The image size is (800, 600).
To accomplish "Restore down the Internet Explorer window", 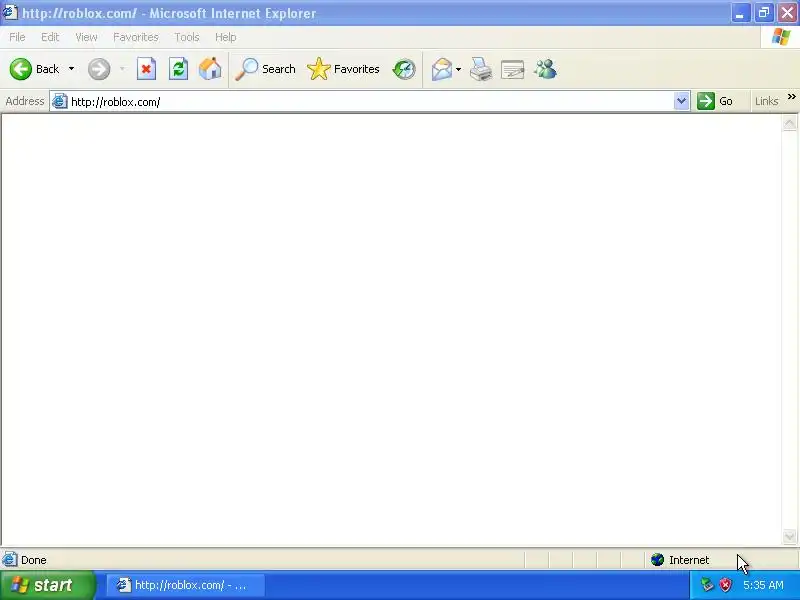I will [x=764, y=13].
